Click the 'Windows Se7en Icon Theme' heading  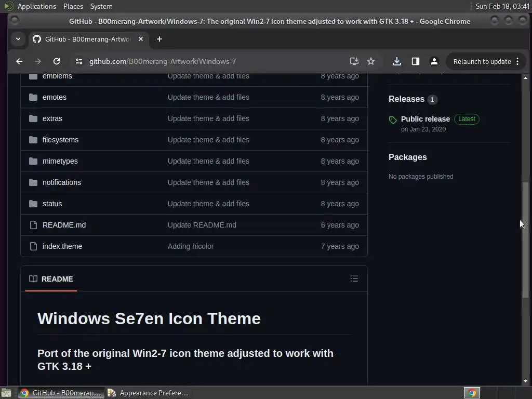[149, 318]
